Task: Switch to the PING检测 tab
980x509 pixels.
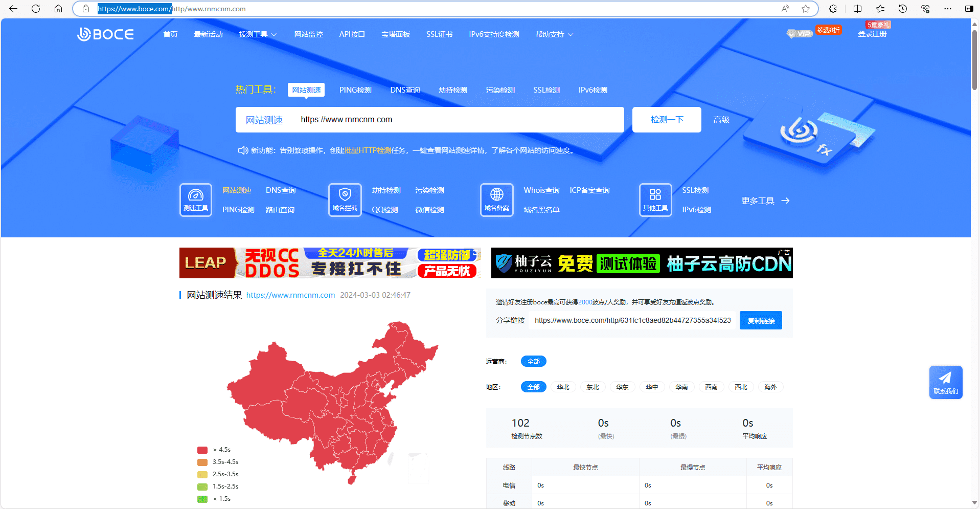Action: 355,90
